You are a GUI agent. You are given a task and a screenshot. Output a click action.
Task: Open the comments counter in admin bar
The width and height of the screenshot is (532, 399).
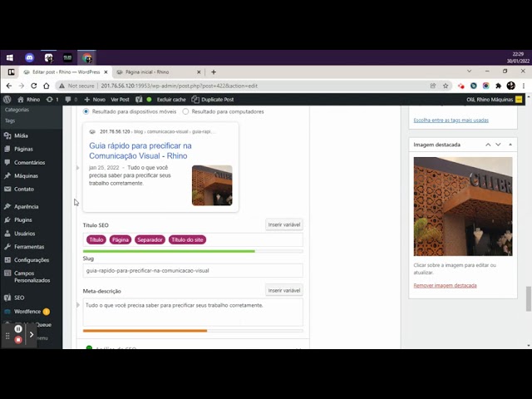coord(71,100)
